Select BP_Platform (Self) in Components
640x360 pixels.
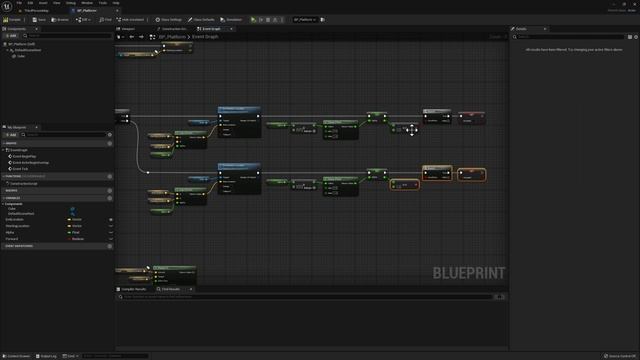pos(21,44)
